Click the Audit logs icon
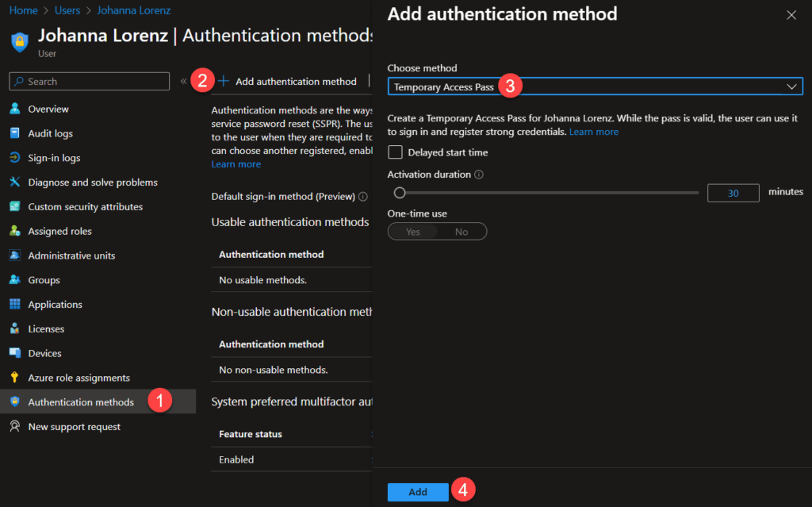The height and width of the screenshot is (507, 812). [x=14, y=133]
